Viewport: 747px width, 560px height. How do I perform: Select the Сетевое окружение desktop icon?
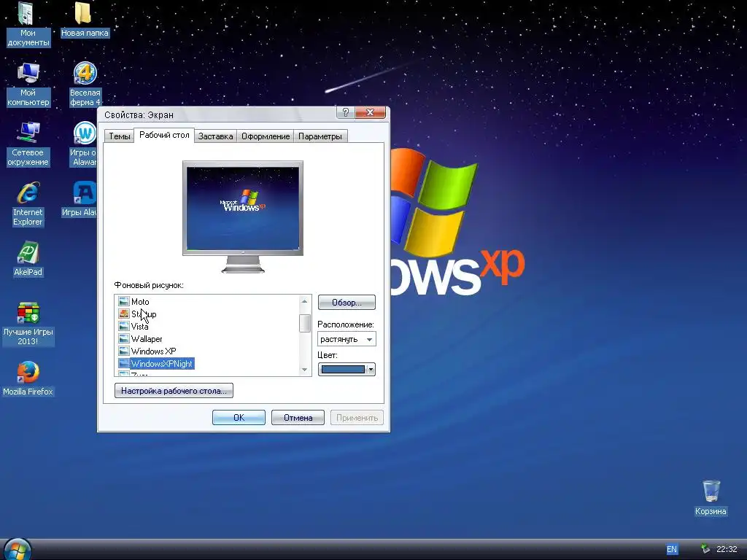(x=28, y=144)
